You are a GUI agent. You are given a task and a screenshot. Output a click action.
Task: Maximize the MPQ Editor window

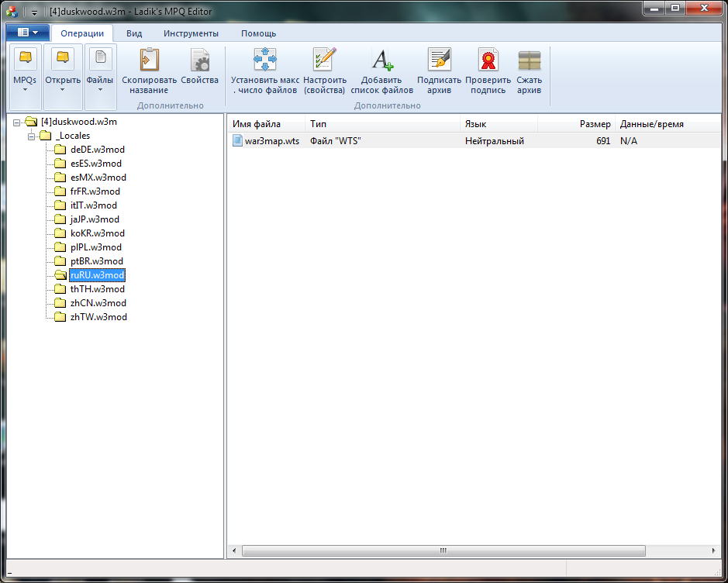pyautogui.click(x=675, y=8)
